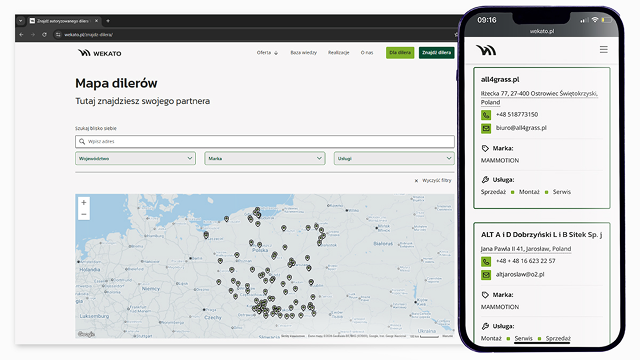
Task: Click the Dla dilera button
Action: coord(400,53)
